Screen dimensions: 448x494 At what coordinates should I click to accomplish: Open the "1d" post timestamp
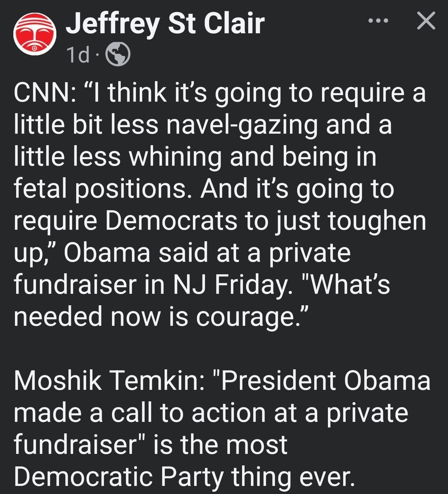click(78, 54)
